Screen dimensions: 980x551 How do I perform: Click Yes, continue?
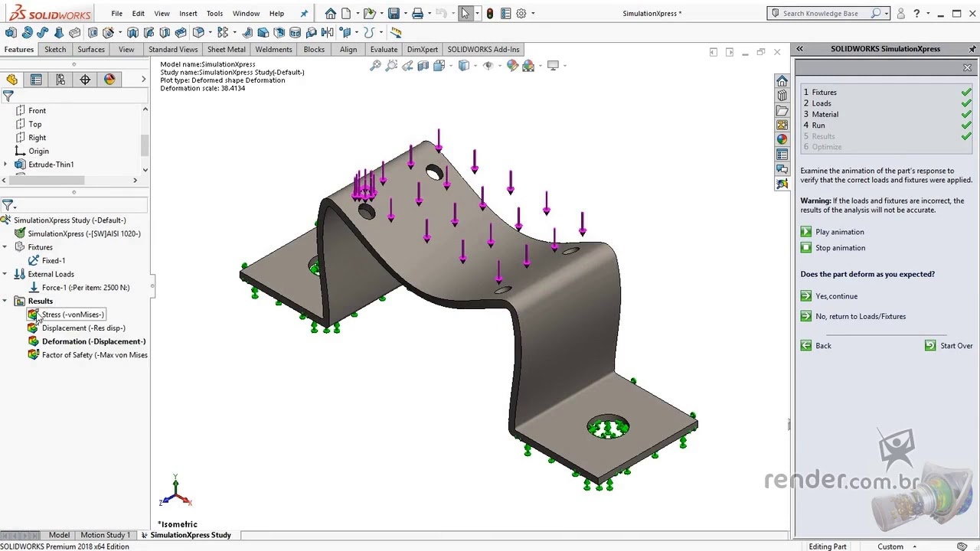click(836, 296)
